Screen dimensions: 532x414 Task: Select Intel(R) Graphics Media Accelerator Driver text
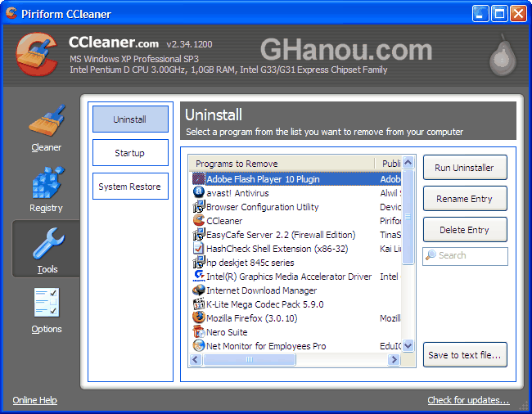pyautogui.click(x=289, y=277)
